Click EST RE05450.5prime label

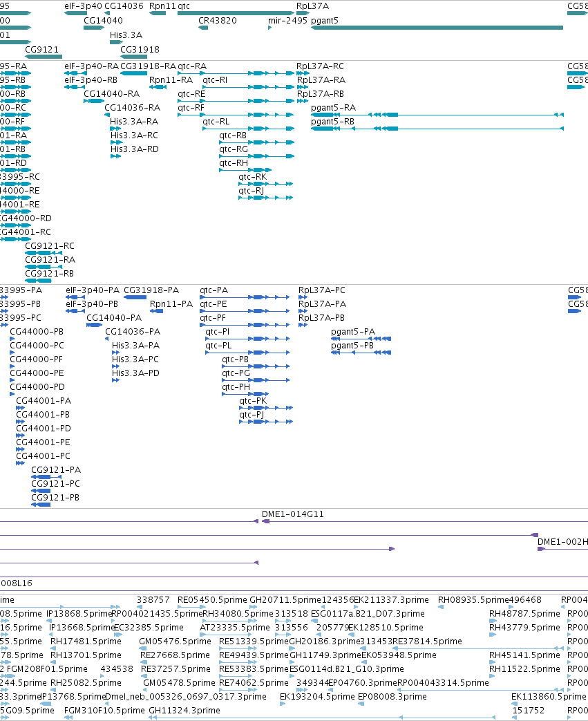pos(212,600)
